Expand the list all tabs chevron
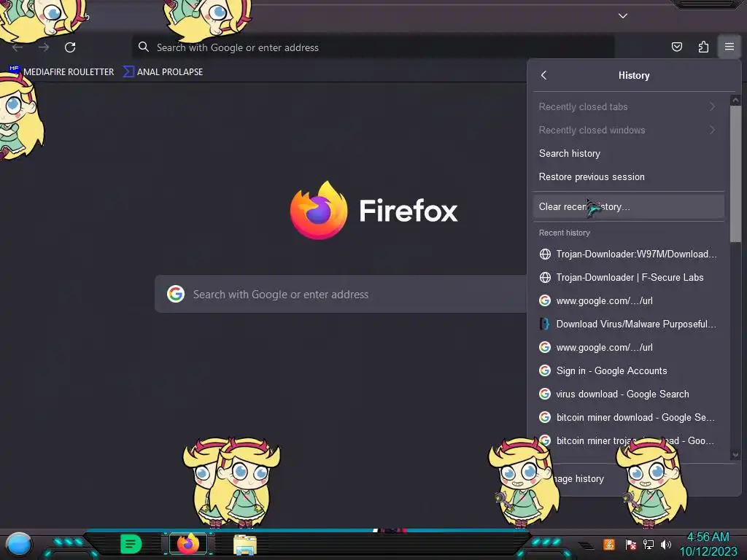 [623, 16]
